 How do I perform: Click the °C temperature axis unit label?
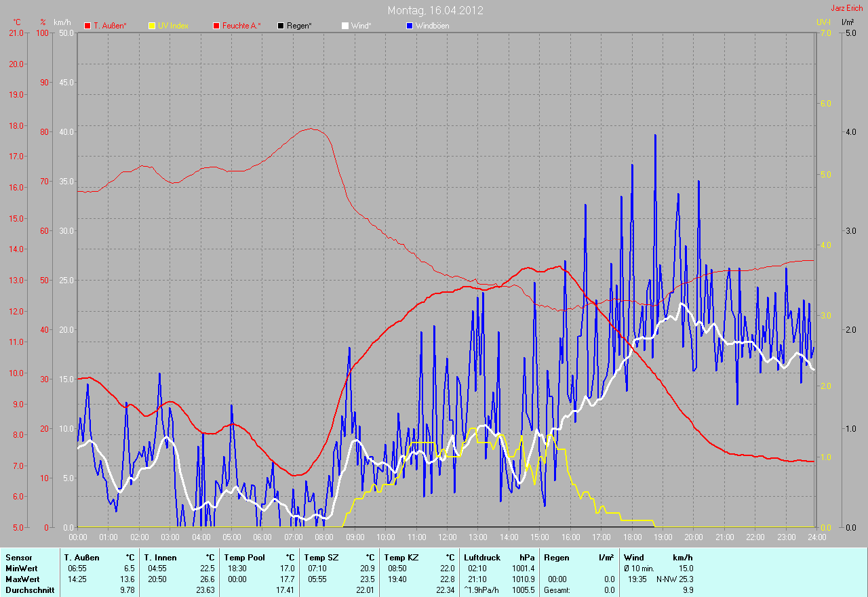(x=17, y=22)
